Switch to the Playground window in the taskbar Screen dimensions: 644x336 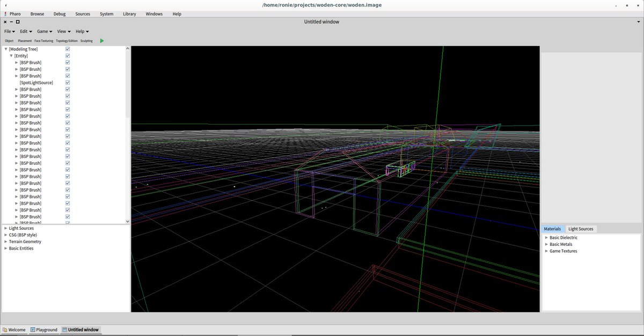pos(44,330)
